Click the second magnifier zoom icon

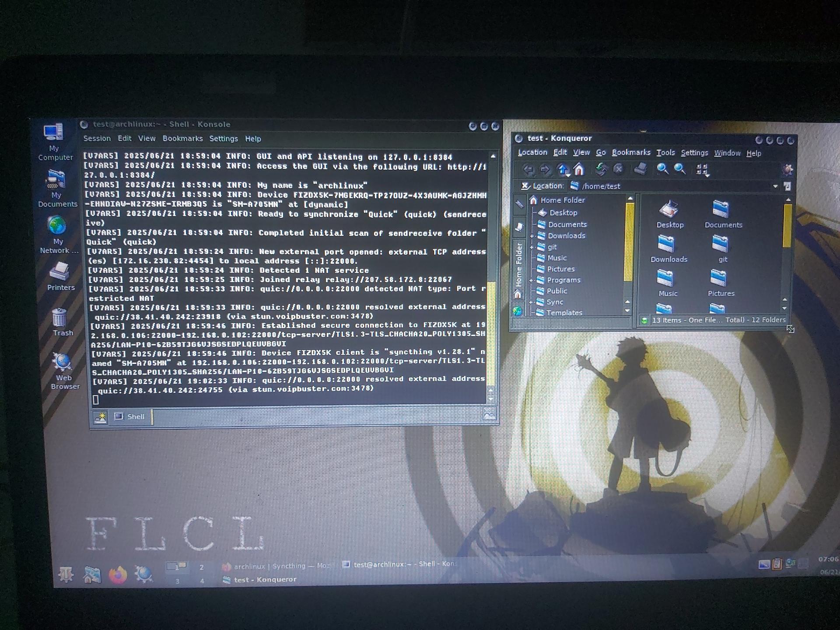[x=679, y=169]
